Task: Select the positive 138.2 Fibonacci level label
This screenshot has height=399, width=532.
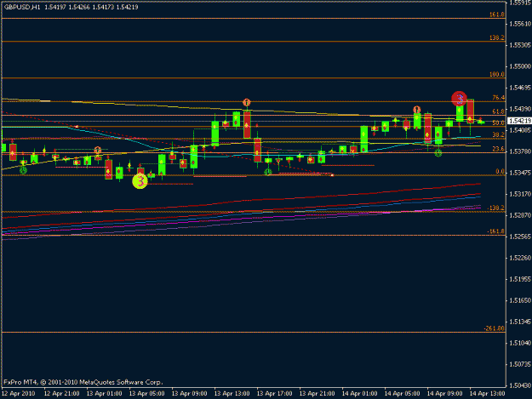Action: tap(497, 37)
